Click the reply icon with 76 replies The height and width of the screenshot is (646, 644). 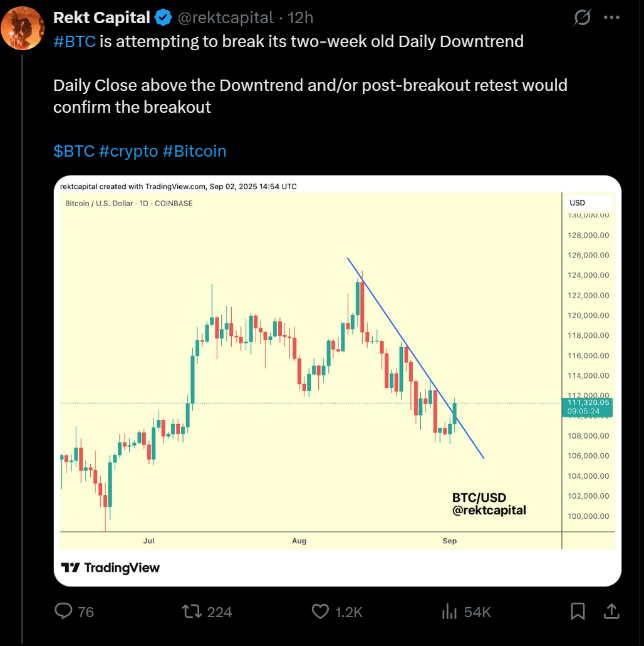(65, 612)
